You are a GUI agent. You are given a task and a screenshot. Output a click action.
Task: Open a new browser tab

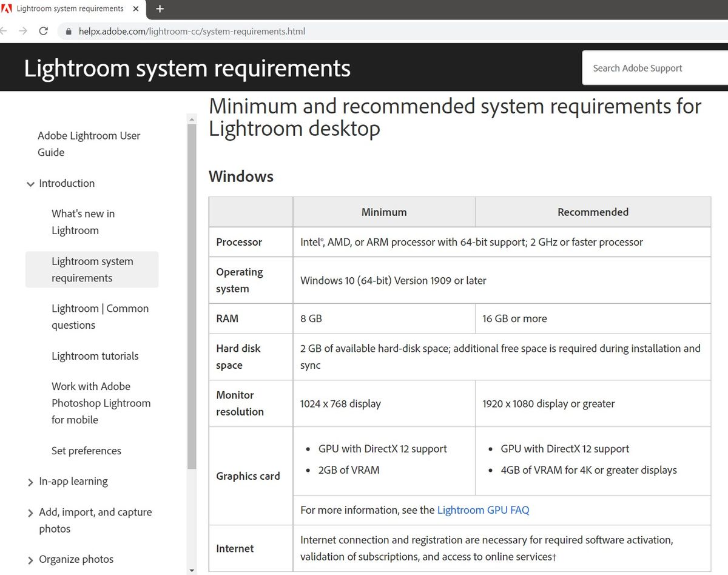tap(160, 8)
